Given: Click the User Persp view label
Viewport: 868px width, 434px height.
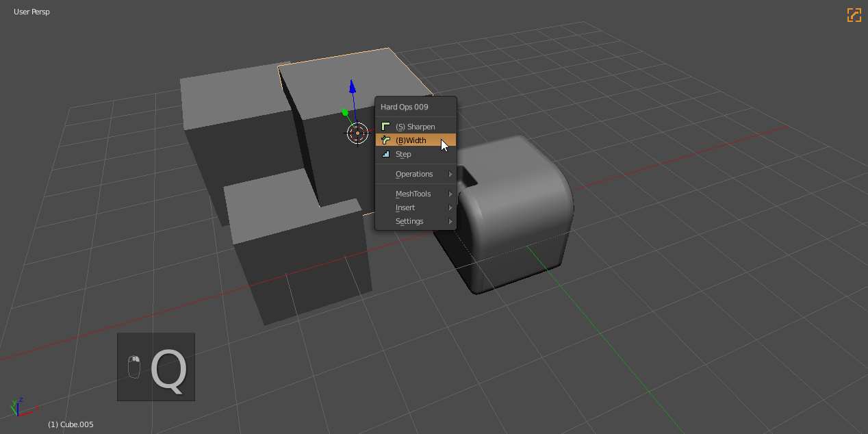Looking at the screenshot, I should (x=31, y=12).
